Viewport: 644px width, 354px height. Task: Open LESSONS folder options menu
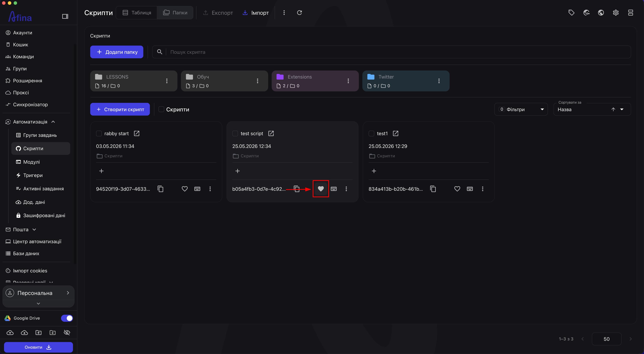point(167,81)
